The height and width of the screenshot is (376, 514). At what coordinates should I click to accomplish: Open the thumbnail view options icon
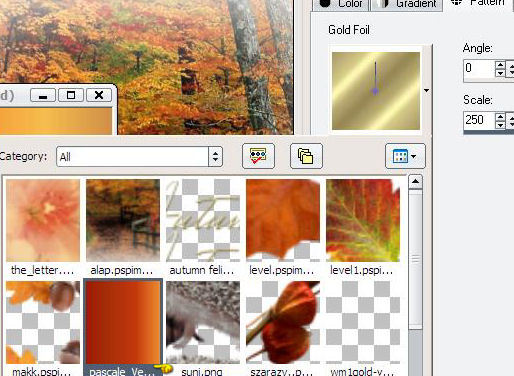pos(405,156)
